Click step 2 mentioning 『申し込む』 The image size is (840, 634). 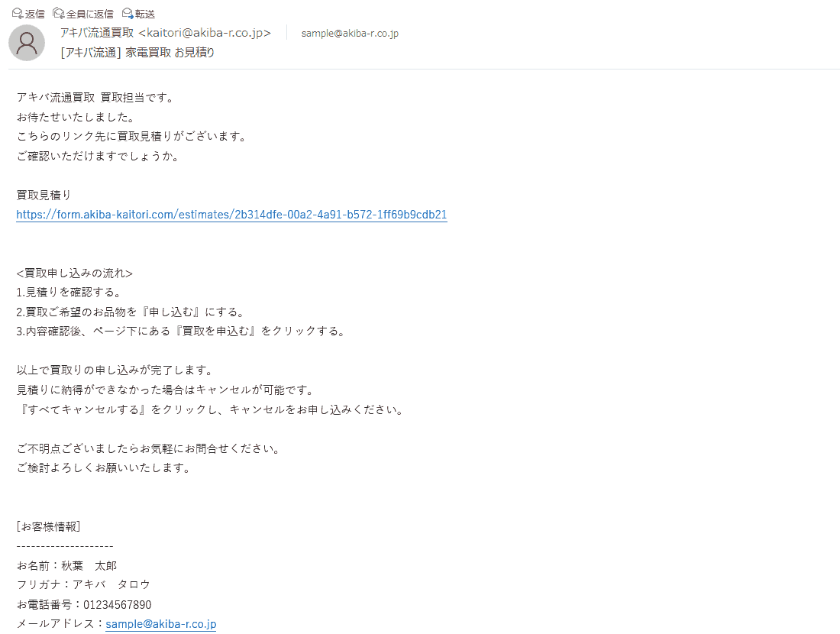[130, 312]
